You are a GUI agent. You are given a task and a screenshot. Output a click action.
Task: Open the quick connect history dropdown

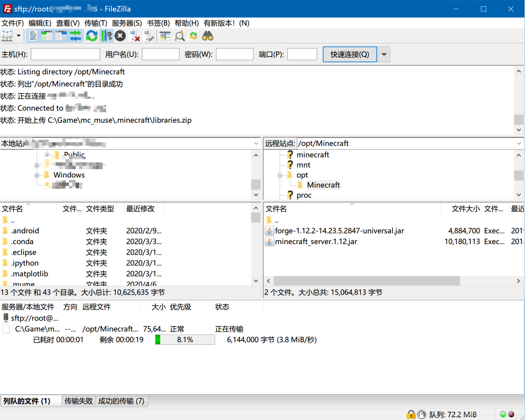pyautogui.click(x=384, y=54)
